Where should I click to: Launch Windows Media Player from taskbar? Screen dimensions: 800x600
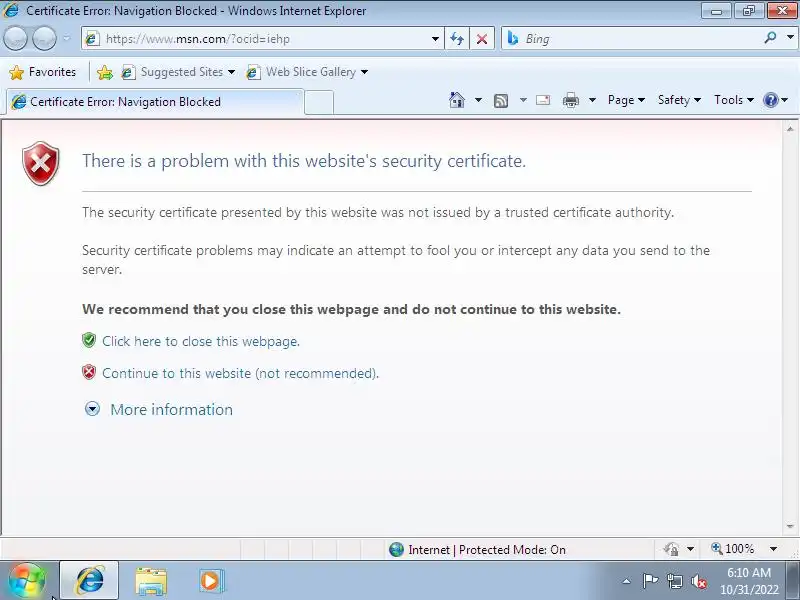point(211,581)
